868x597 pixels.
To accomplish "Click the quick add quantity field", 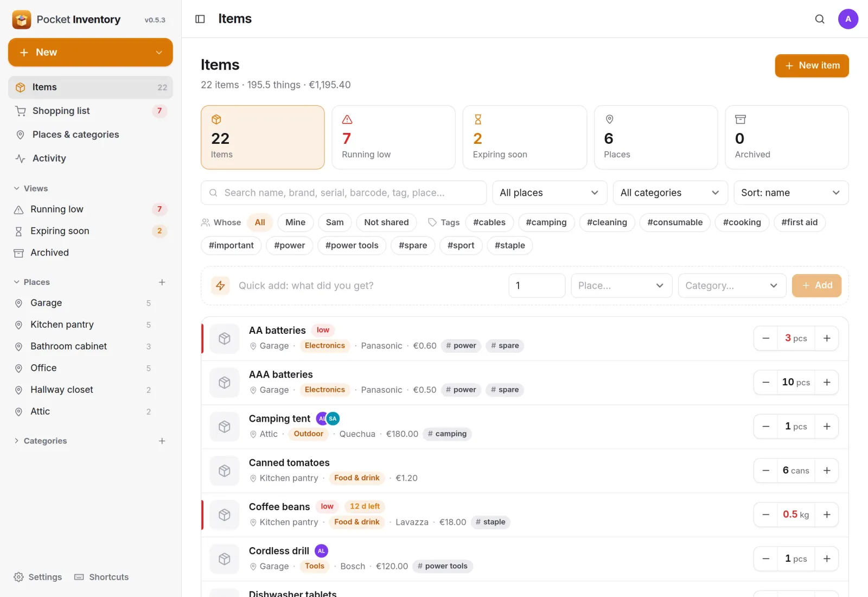I will (537, 285).
